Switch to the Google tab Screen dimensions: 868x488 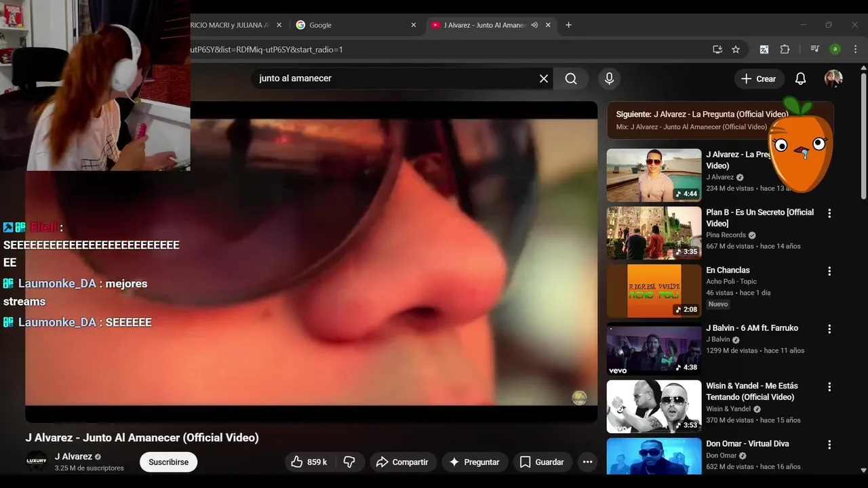(x=355, y=25)
